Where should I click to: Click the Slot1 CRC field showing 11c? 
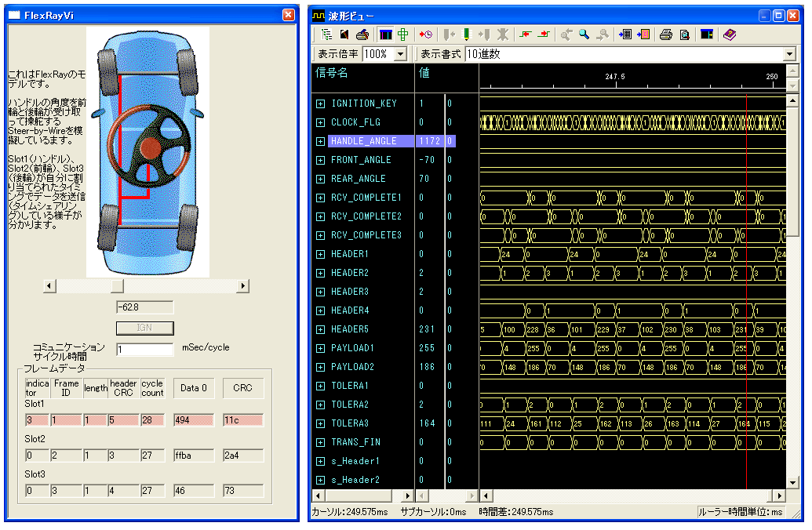click(x=243, y=420)
